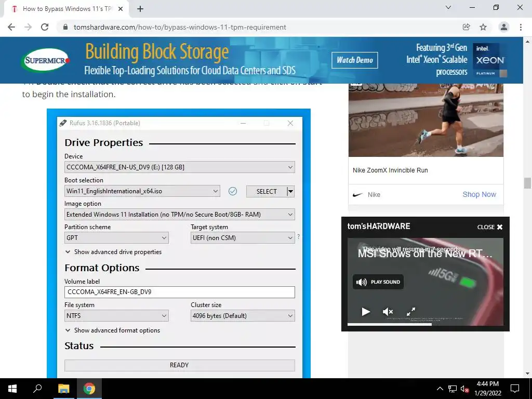This screenshot has width=532, height=399.
Task: Go back to the previous page
Action: click(11, 27)
